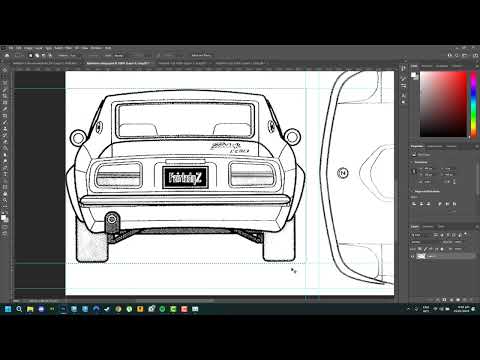The height and width of the screenshot is (360, 480).
Task: Switch to the Paths tab
Action: click(441, 227)
